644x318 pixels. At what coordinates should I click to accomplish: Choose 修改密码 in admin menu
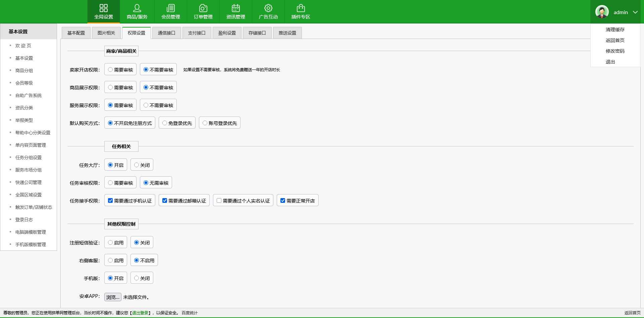tap(615, 51)
